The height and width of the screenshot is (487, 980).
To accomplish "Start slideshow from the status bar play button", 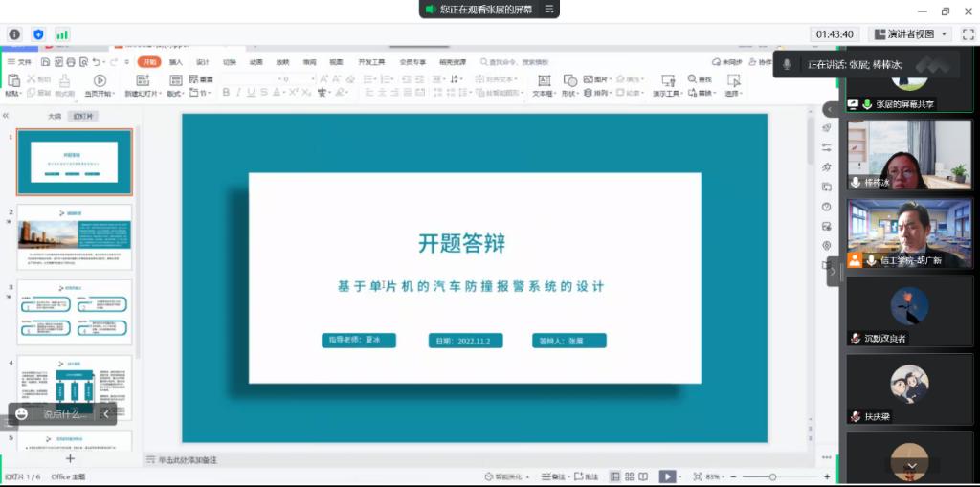I will 667,476.
